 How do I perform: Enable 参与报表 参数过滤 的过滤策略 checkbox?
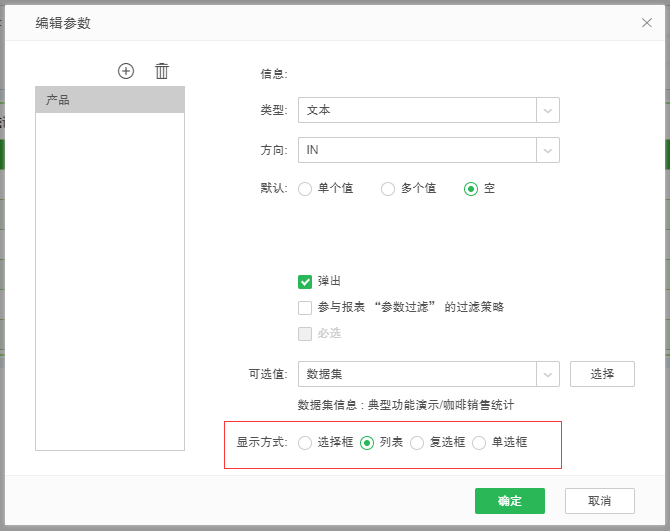[x=306, y=307]
